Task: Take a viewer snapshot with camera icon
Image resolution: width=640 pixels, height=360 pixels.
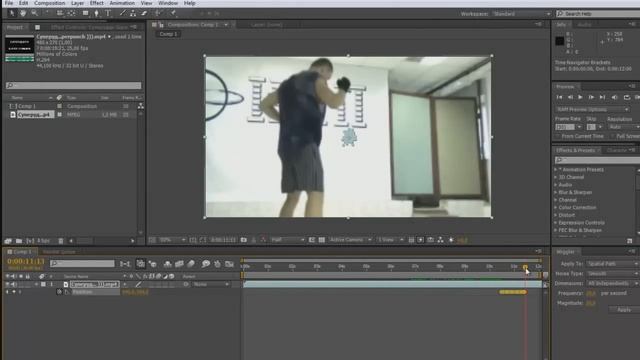Action: point(244,240)
